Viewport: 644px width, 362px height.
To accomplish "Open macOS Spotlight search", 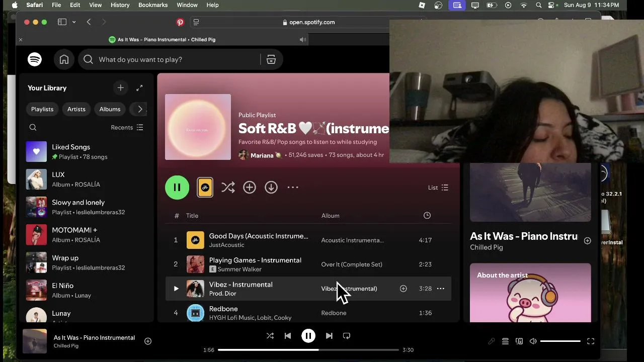I will click(x=539, y=5).
